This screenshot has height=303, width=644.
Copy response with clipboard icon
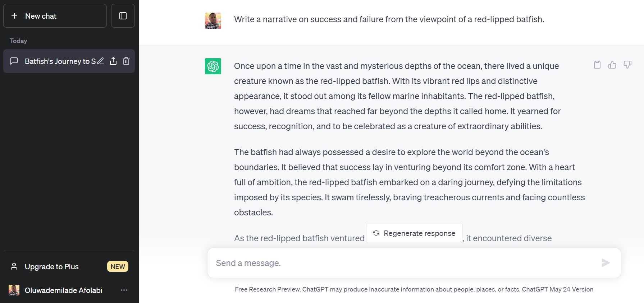597,65
